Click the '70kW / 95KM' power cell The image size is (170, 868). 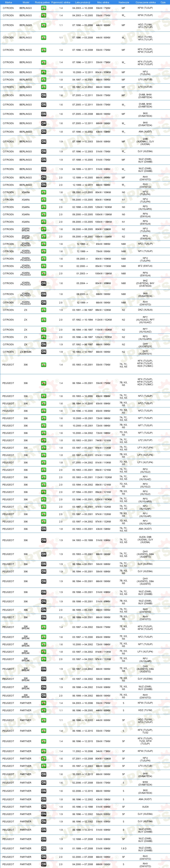tap(103, 251)
